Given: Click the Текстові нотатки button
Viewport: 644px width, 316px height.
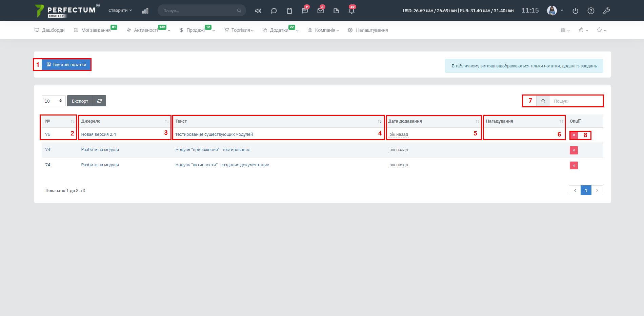Looking at the screenshot, I should (x=66, y=65).
